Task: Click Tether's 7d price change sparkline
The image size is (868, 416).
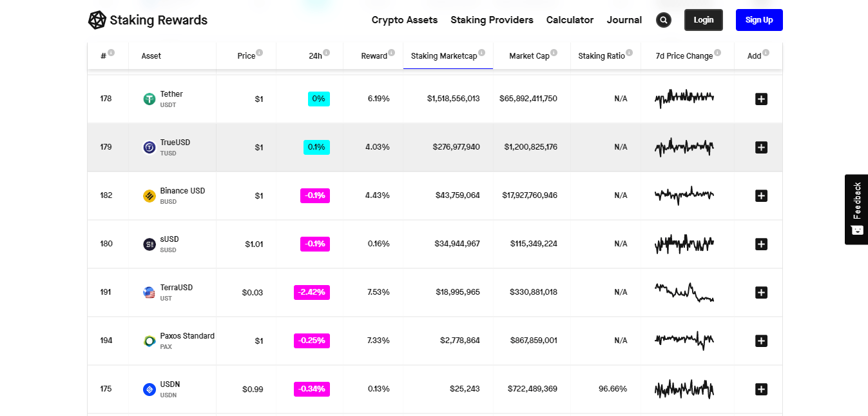Action: [684, 99]
